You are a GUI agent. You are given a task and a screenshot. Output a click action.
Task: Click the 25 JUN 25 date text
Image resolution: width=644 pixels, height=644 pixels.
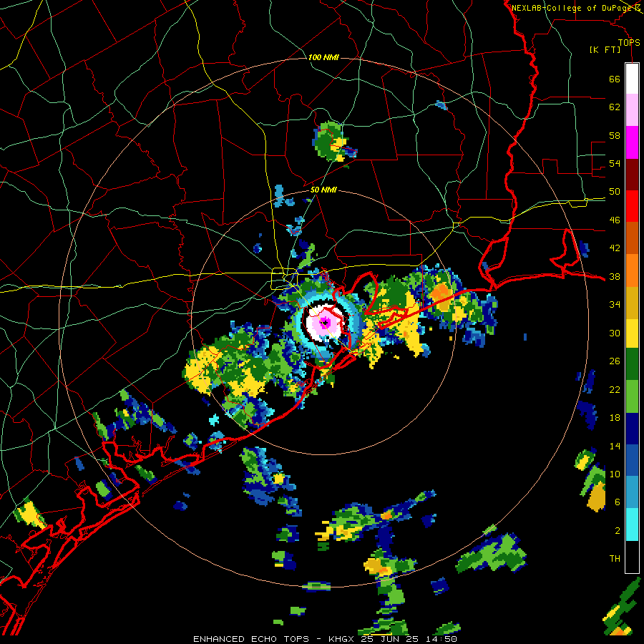coord(390,639)
